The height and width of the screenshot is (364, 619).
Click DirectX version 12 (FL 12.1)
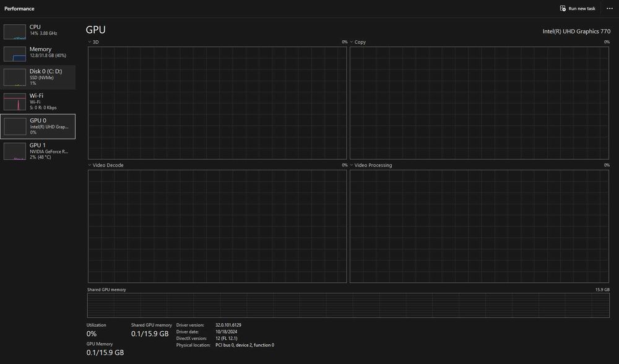click(x=226, y=339)
